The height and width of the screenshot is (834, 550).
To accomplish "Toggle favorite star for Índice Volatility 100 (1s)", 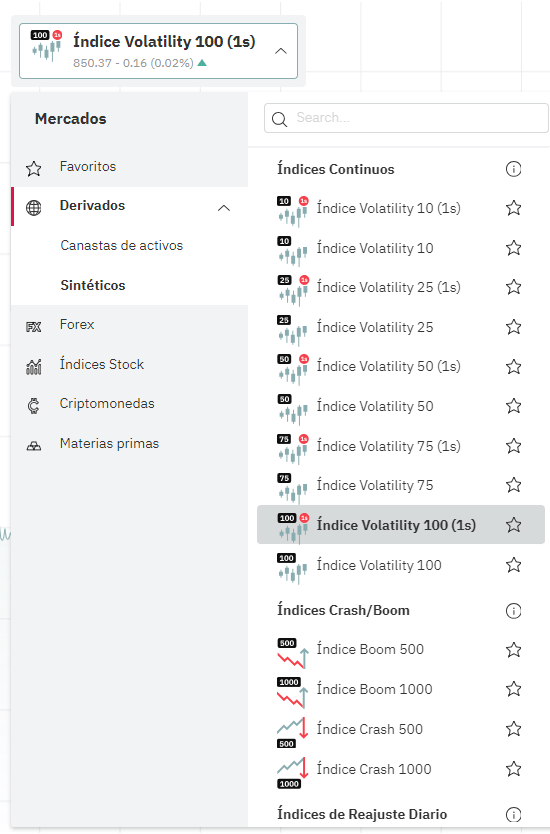I will point(513,525).
